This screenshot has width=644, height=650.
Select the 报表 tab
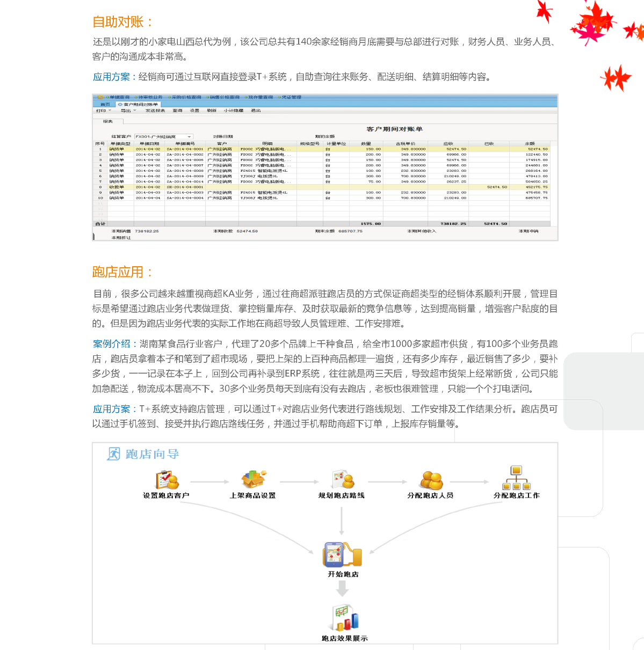[108, 122]
